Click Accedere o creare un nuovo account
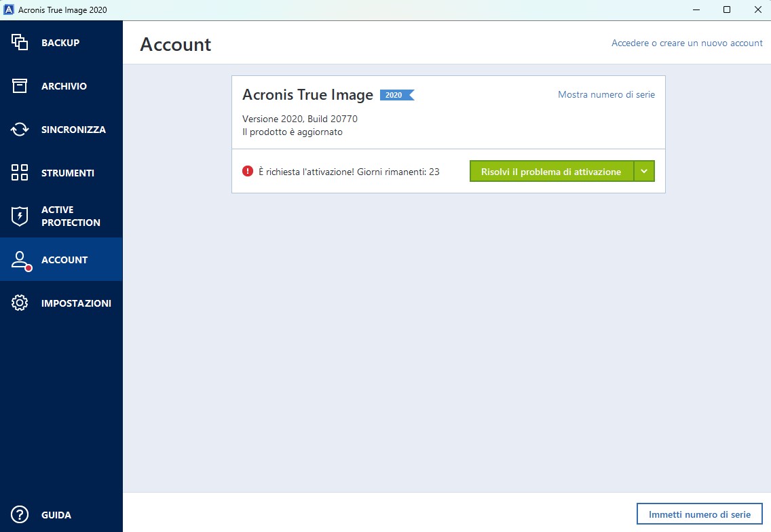This screenshot has height=532, width=771. 687,43
